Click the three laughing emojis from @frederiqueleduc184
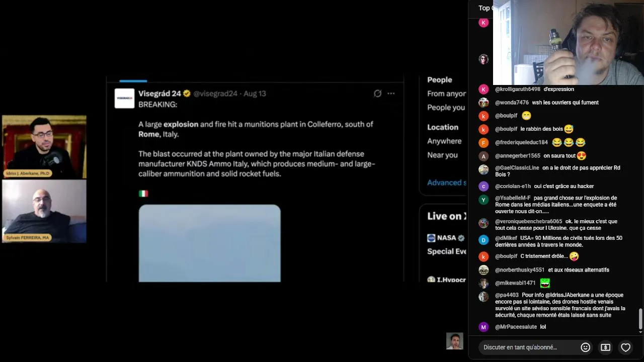 (x=569, y=142)
